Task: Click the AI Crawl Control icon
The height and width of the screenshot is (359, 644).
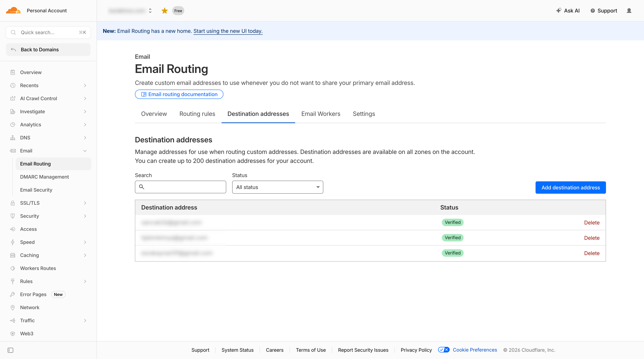Action: click(x=13, y=98)
